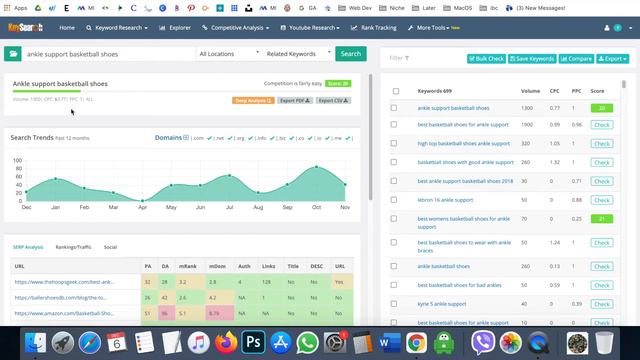Viewport: 640px width, 360px height.
Task: Click the Compare button
Action: (x=576, y=59)
